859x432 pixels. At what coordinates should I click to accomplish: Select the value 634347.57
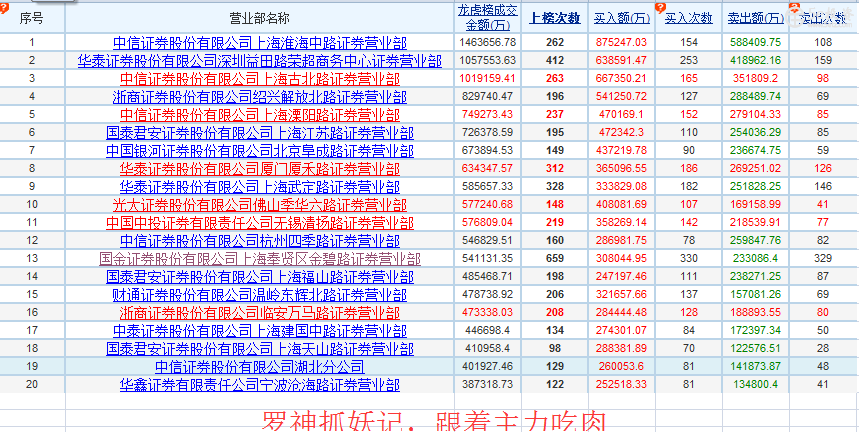tap(488, 169)
